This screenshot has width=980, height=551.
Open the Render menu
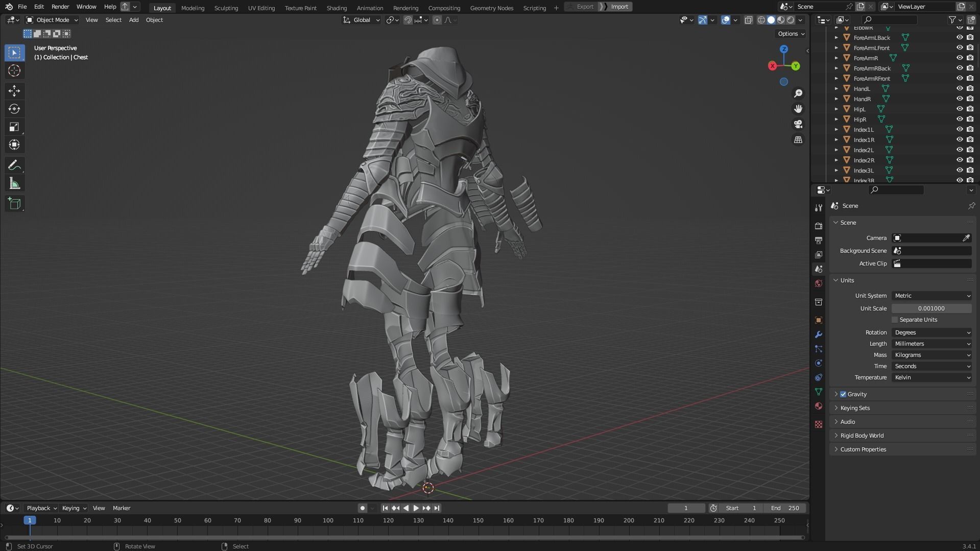tap(60, 7)
